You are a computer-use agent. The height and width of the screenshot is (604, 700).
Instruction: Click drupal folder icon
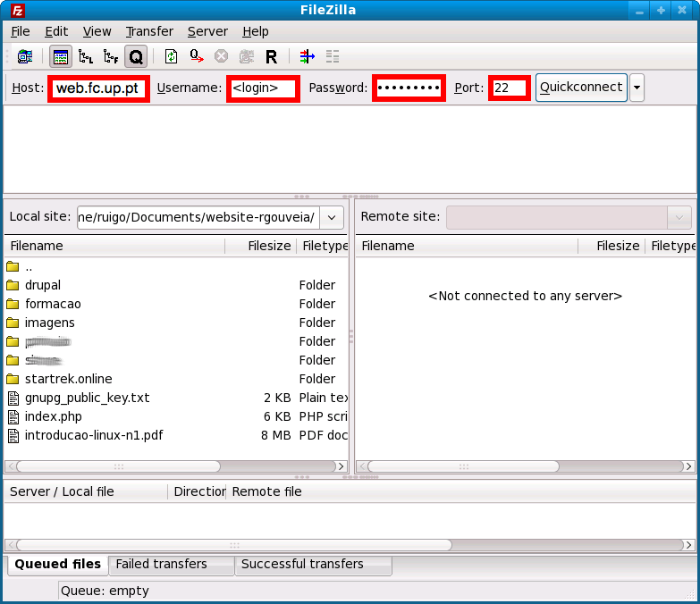click(13, 285)
